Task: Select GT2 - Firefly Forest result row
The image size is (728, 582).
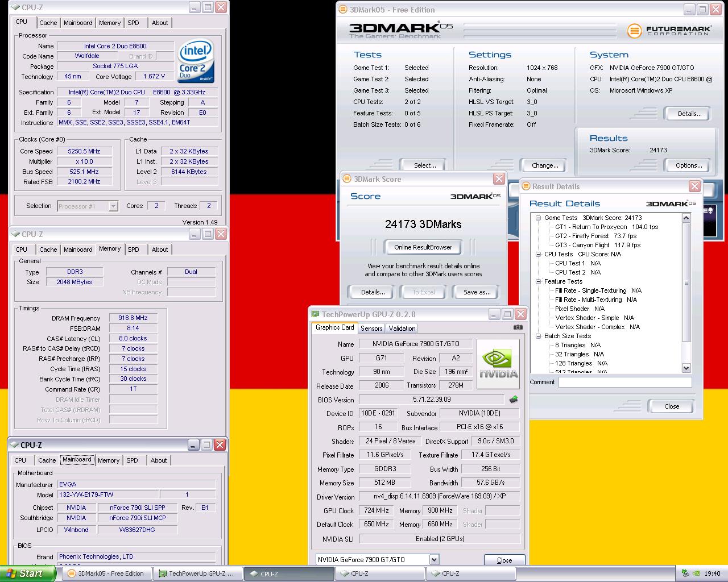Action: coord(595,236)
